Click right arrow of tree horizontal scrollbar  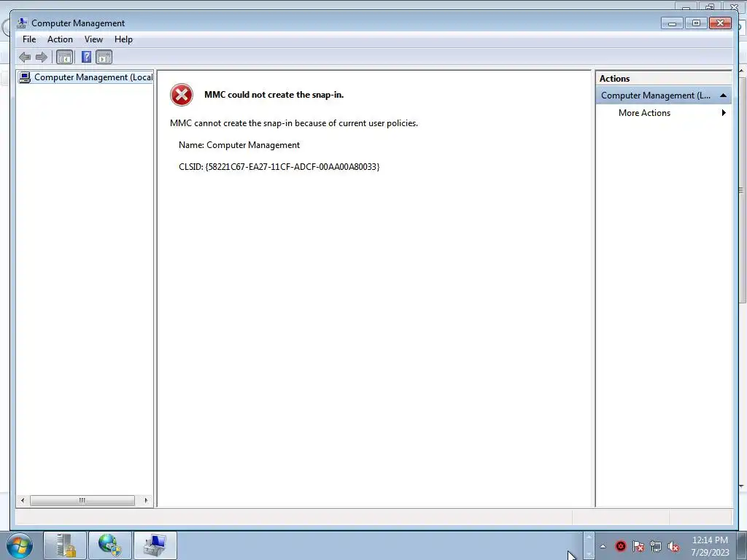tap(146, 500)
